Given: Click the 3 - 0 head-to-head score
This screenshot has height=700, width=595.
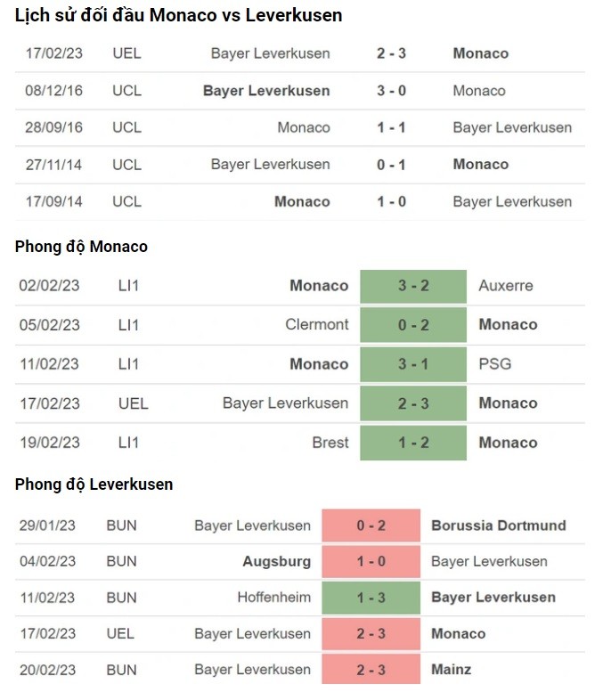Looking at the screenshot, I should 391,91.
